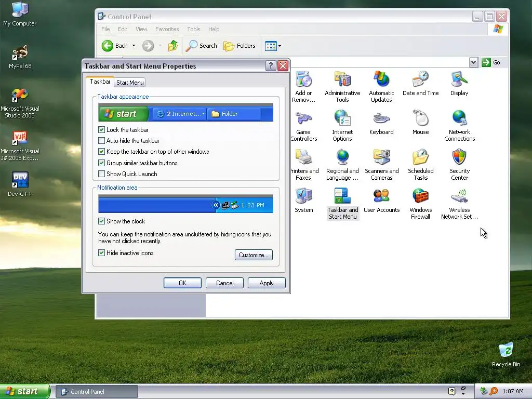This screenshot has width=532, height=399.
Task: Open the Game Controllers icon
Action: [303, 126]
